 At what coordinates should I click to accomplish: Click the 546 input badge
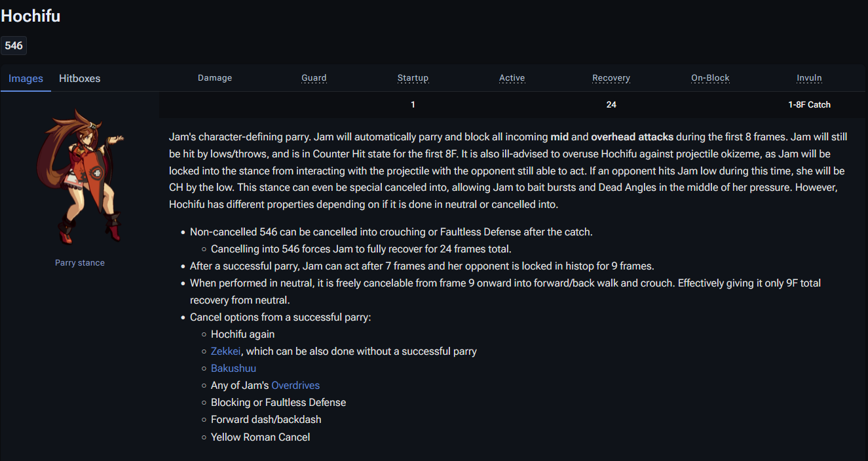pyautogui.click(x=14, y=46)
